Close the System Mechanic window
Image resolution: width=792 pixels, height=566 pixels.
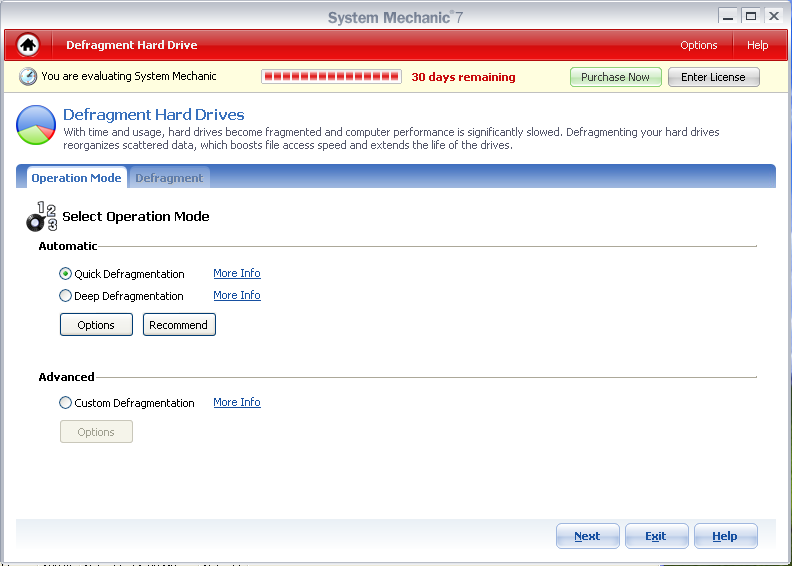click(774, 16)
